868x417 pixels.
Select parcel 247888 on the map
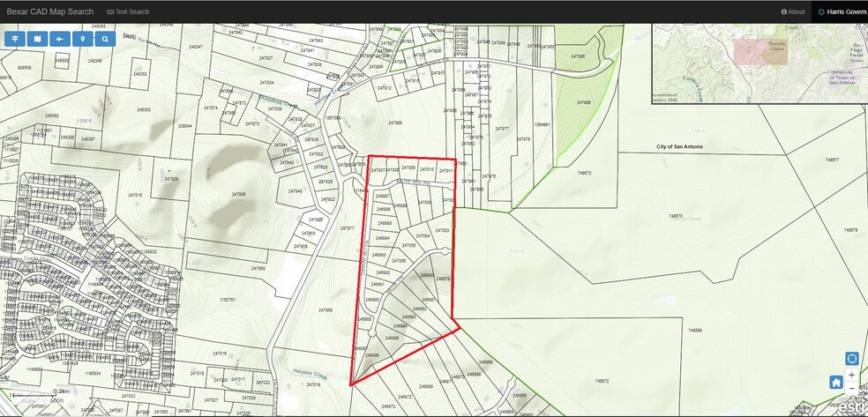393,123
